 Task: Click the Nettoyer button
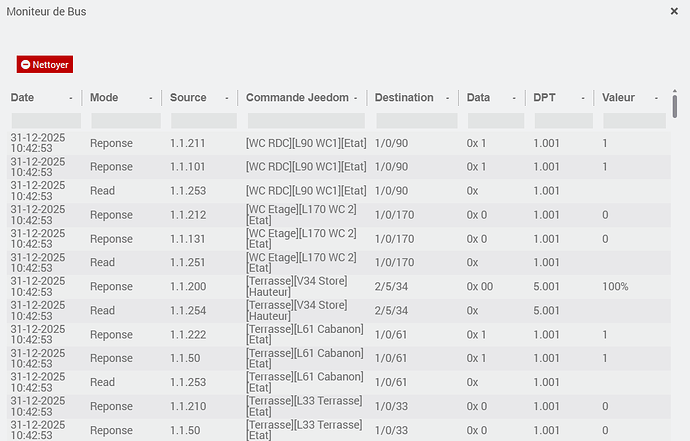pyautogui.click(x=45, y=64)
